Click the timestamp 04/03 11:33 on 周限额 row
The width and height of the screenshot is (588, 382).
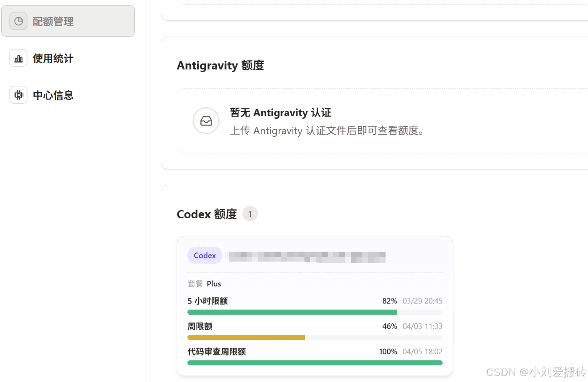(x=422, y=326)
